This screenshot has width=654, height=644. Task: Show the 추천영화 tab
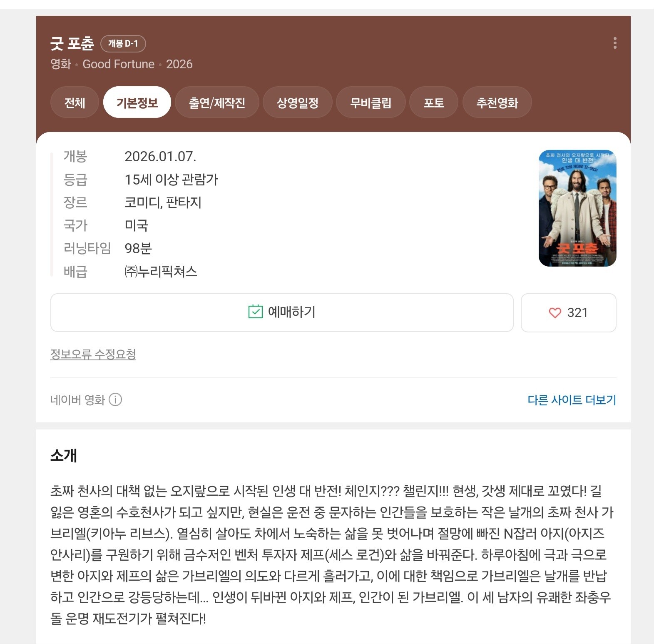coord(497,102)
